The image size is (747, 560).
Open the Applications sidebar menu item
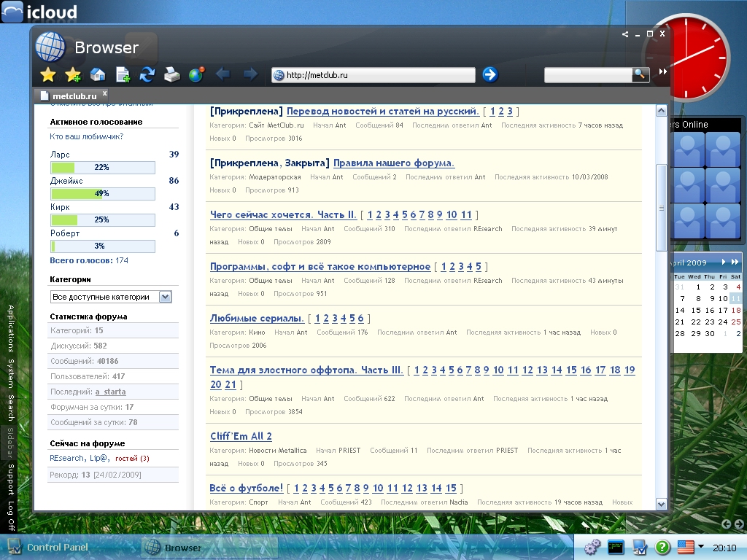tap(11, 330)
